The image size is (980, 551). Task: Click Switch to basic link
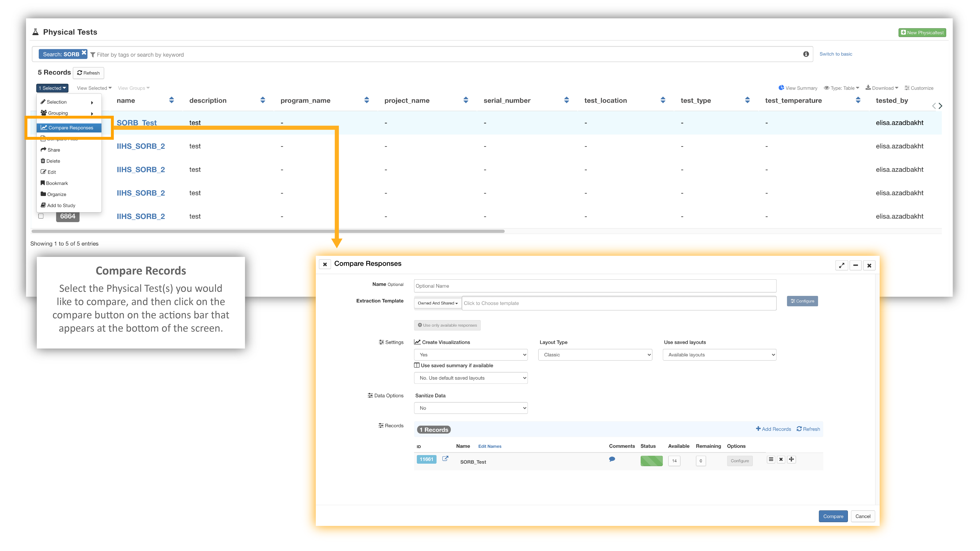[x=836, y=54]
